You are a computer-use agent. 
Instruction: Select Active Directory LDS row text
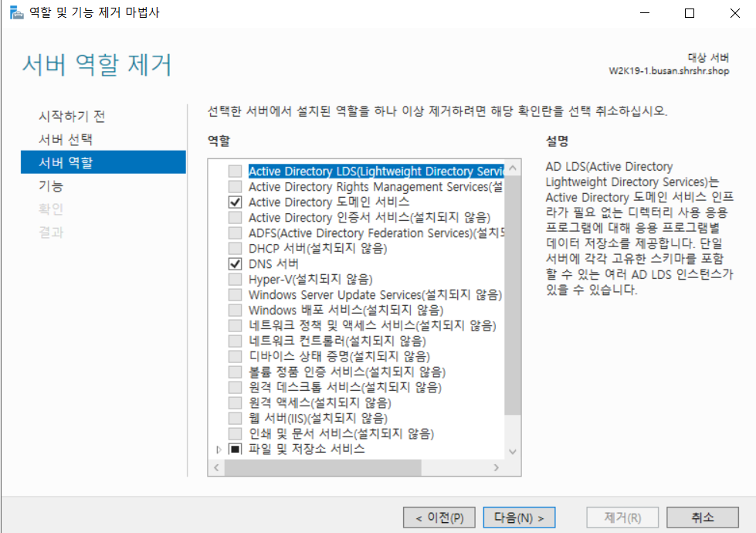coord(376,171)
